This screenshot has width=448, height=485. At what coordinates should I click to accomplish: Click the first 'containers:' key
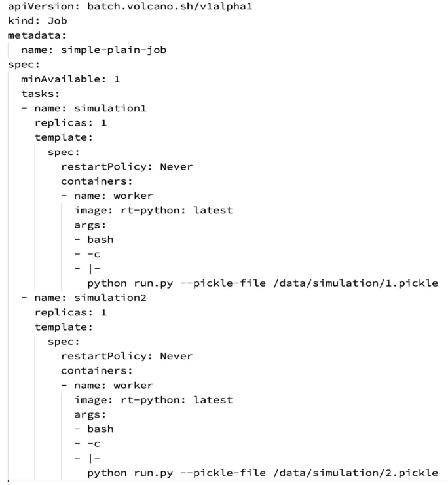click(96, 181)
